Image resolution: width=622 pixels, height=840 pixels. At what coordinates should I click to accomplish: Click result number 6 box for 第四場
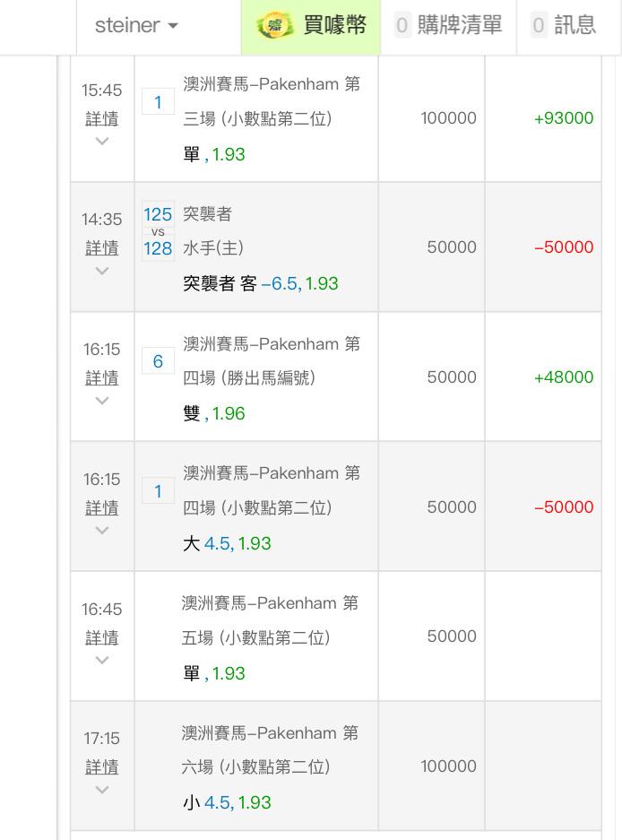(158, 361)
